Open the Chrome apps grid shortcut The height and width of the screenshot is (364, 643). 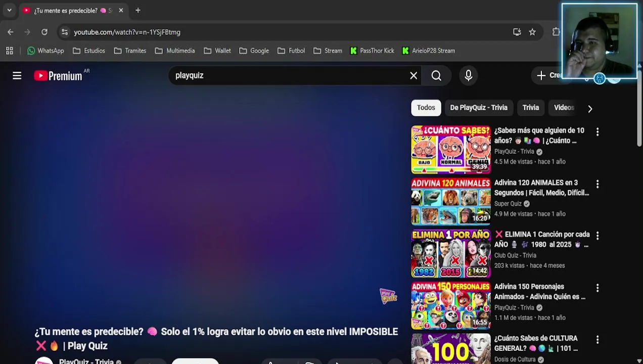point(9,51)
